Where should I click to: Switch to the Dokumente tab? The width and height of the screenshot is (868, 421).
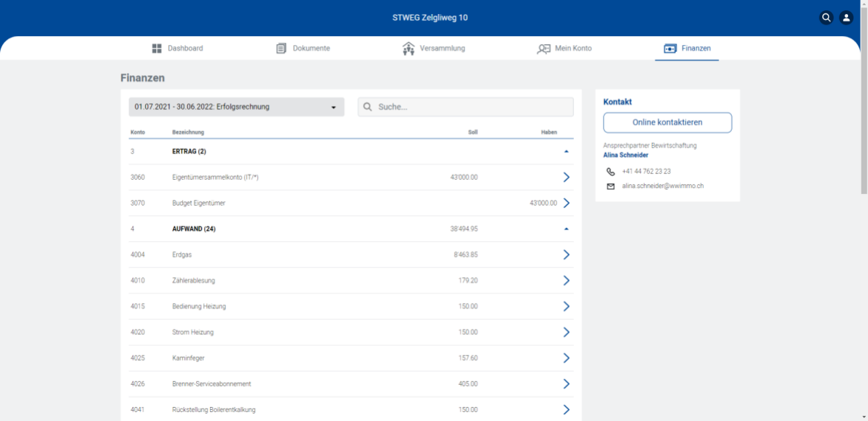click(x=303, y=48)
